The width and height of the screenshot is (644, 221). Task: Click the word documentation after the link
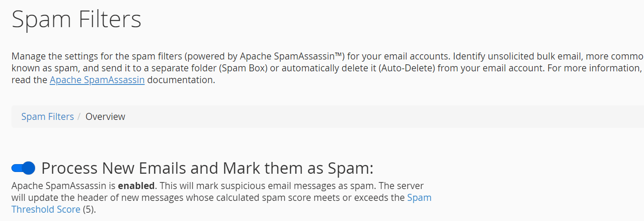click(181, 81)
